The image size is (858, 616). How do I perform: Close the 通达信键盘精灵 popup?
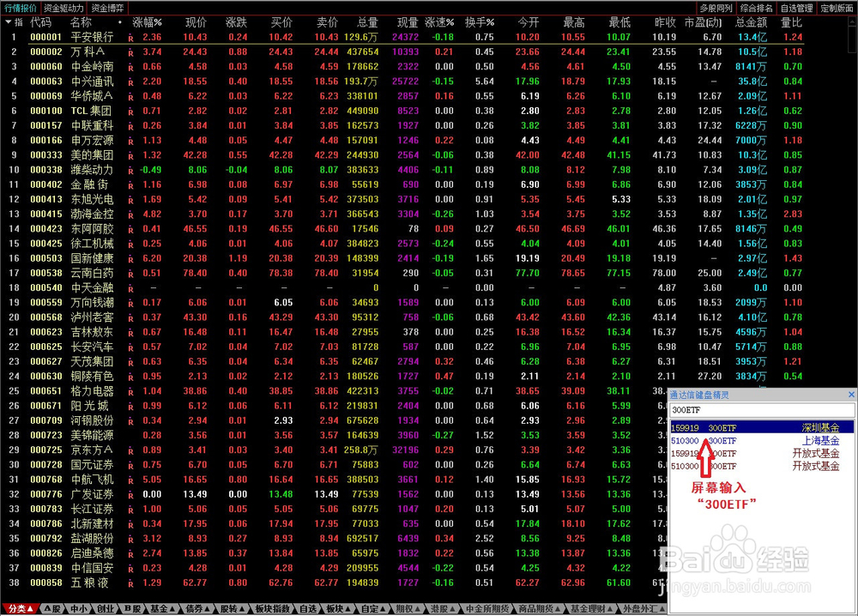(x=851, y=395)
